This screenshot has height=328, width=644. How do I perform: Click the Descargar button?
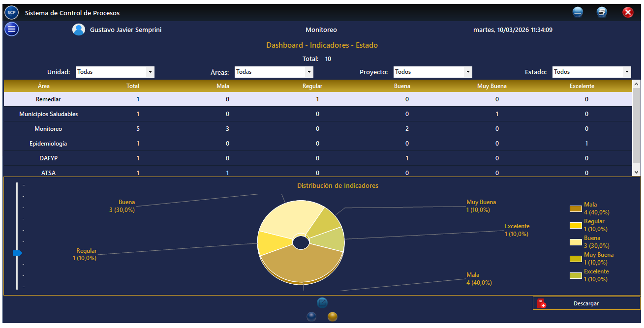pos(586,303)
